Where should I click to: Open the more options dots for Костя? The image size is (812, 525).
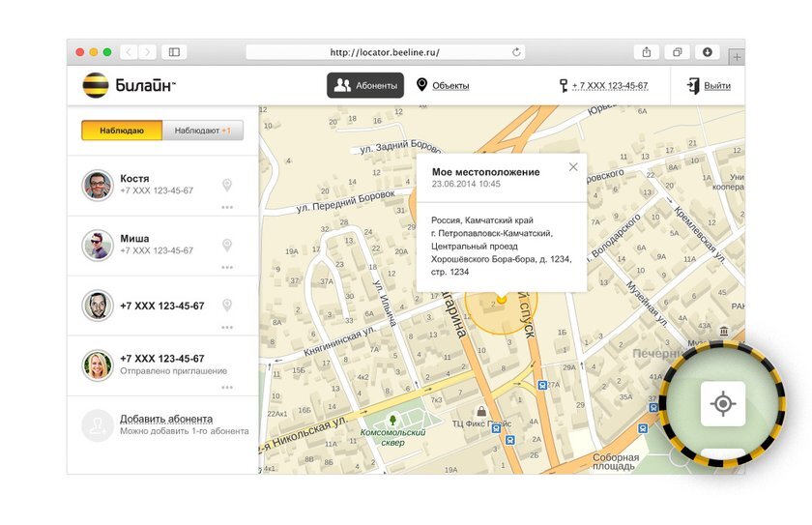[227, 207]
